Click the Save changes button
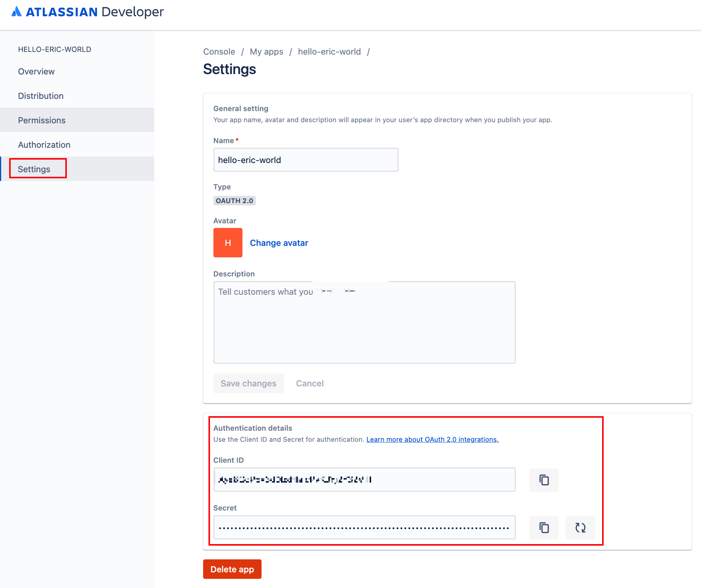The height and width of the screenshot is (588, 701). click(249, 383)
